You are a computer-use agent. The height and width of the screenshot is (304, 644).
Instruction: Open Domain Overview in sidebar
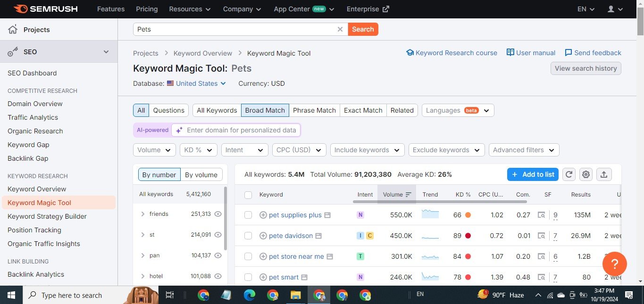[x=35, y=104]
